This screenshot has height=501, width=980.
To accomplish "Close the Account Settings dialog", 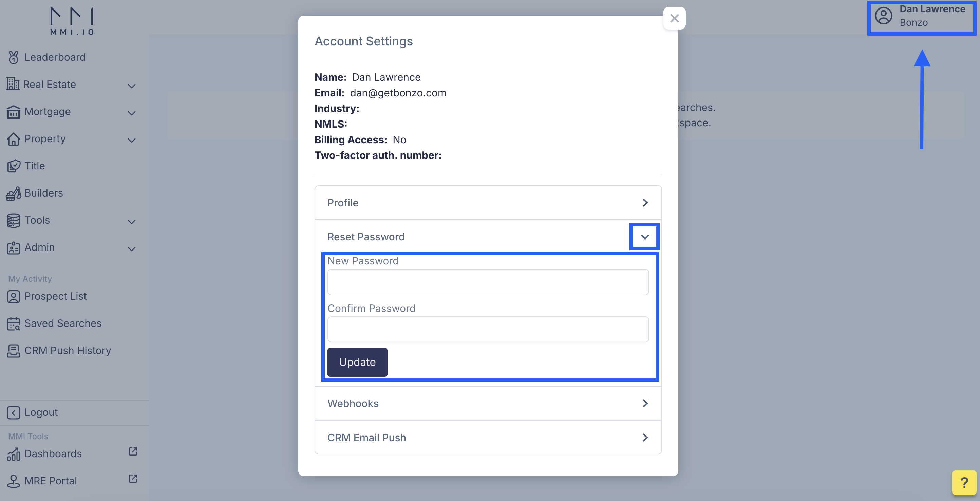I will (674, 18).
